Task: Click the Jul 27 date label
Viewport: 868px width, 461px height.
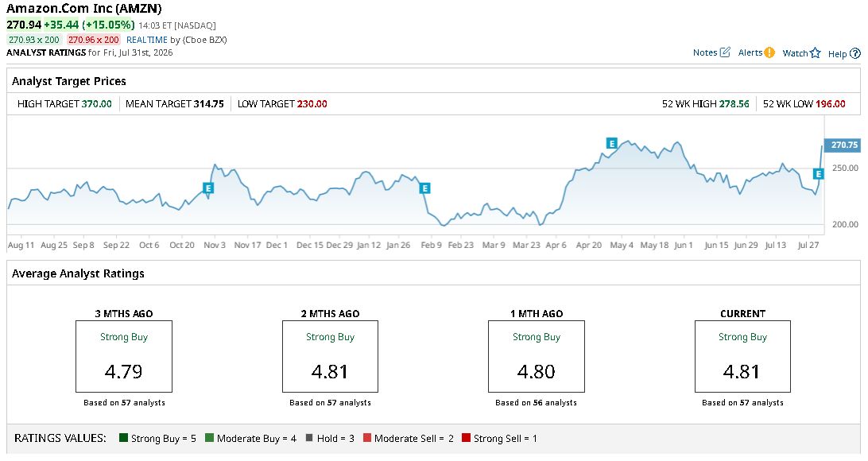Action: point(808,245)
